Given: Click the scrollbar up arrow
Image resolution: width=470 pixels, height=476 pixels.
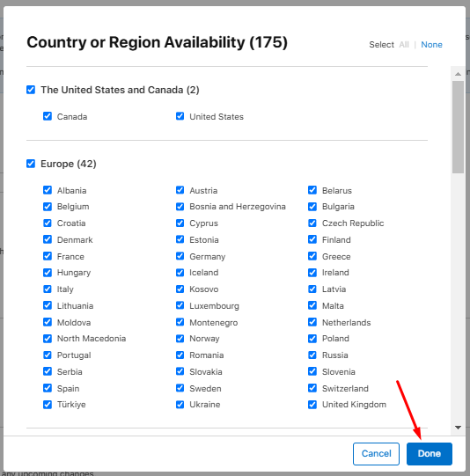Looking at the screenshot, I should [x=459, y=74].
